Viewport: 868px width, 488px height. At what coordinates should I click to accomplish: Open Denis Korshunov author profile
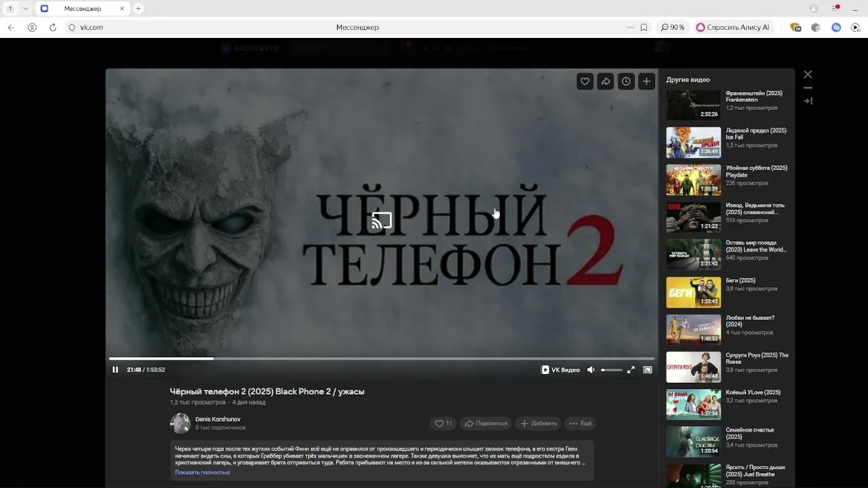[218, 419]
